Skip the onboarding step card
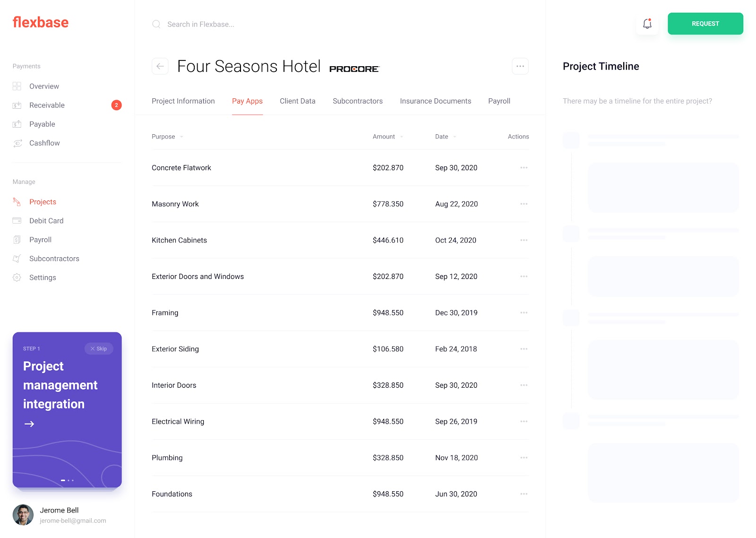Viewport: 756px width, 538px height. tap(99, 348)
